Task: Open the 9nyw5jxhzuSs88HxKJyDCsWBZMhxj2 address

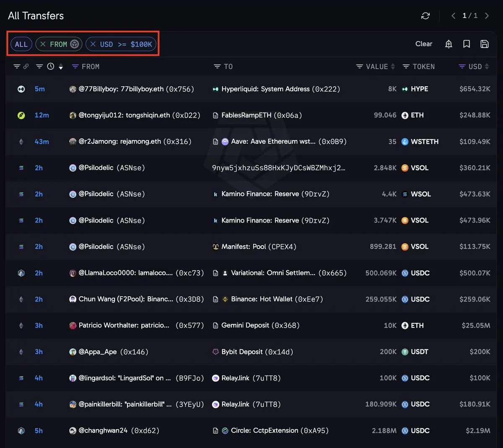Action: click(279, 168)
